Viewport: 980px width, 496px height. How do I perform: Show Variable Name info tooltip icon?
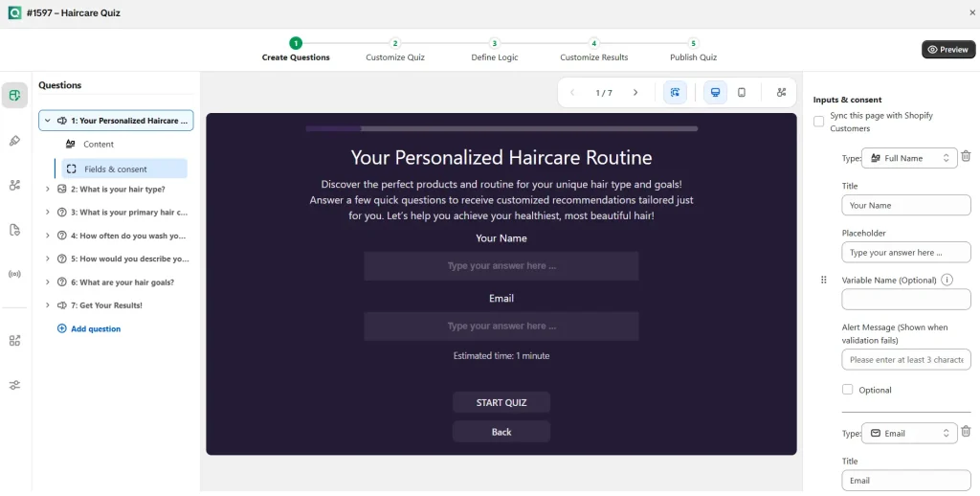pyautogui.click(x=947, y=280)
